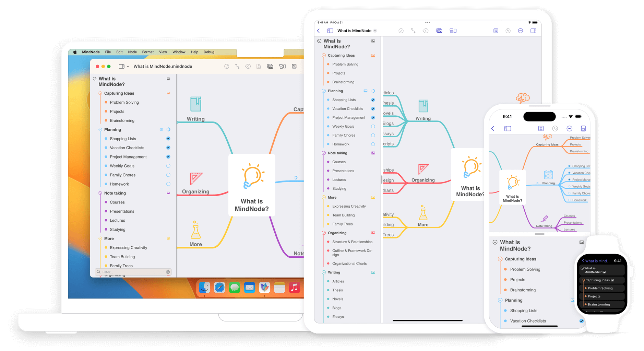
Task: Open the document title dropdown on the iPad
Action: pyautogui.click(x=375, y=31)
